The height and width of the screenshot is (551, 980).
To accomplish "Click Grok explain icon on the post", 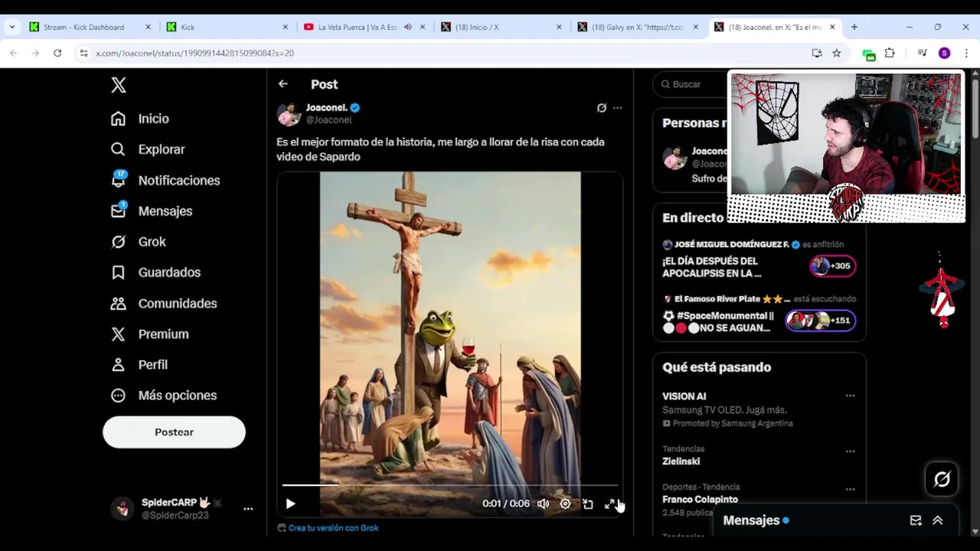I will point(602,108).
